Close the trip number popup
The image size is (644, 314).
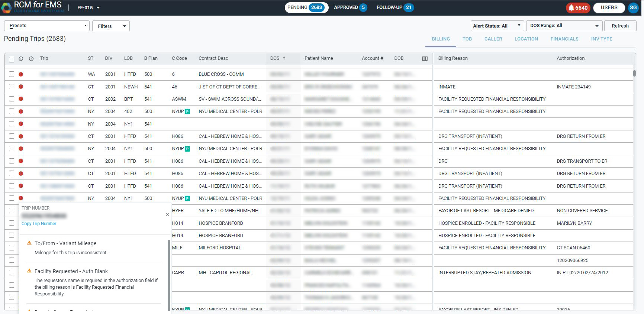167,214
